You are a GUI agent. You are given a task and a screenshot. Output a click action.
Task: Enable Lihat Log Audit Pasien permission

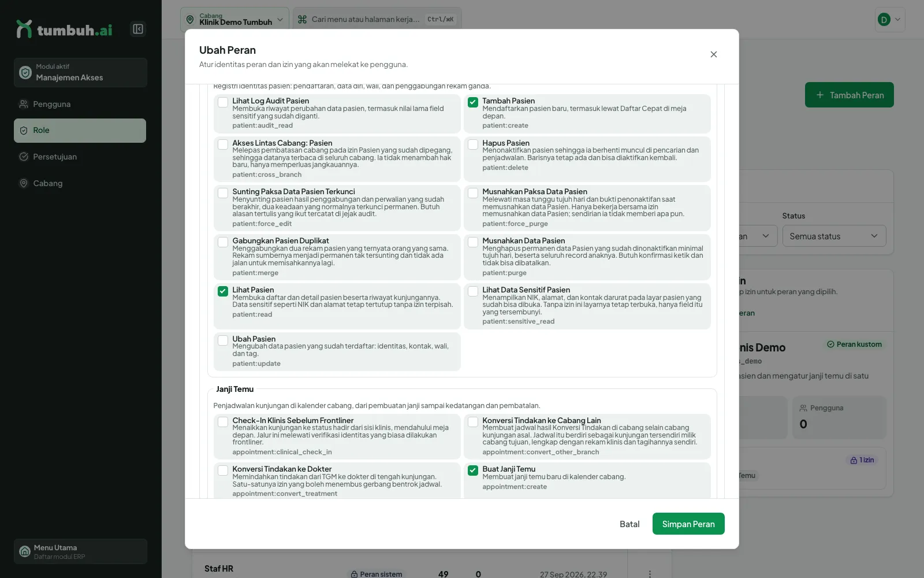223,102
